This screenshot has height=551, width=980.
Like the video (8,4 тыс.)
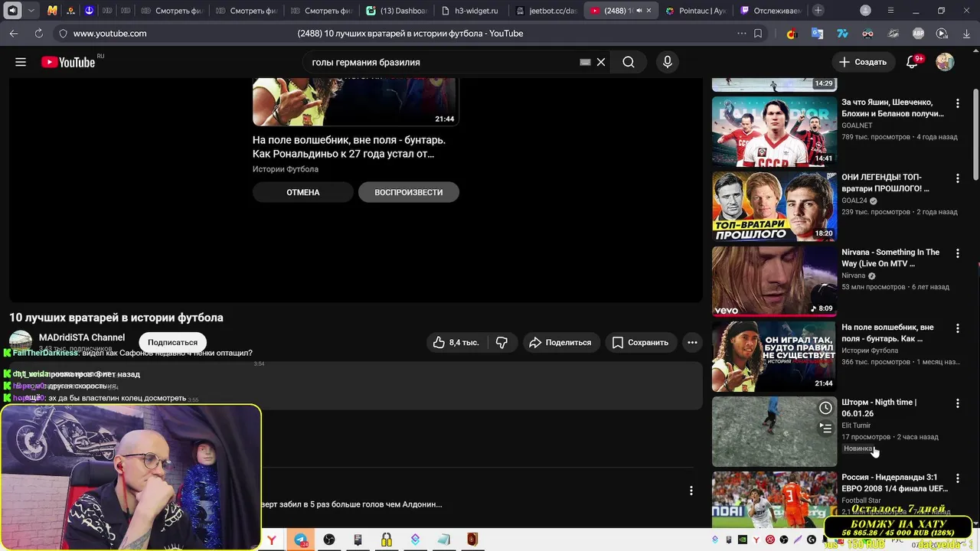pyautogui.click(x=456, y=342)
